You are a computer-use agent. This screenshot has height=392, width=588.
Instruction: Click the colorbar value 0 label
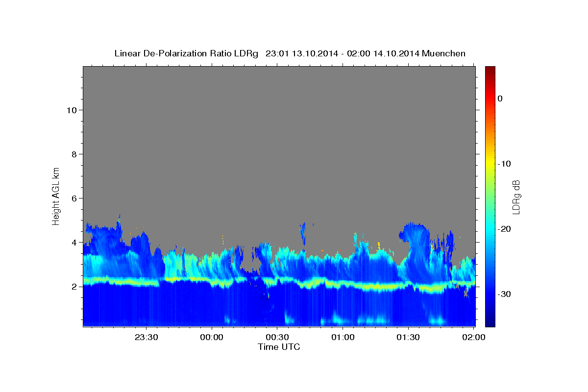click(500, 98)
